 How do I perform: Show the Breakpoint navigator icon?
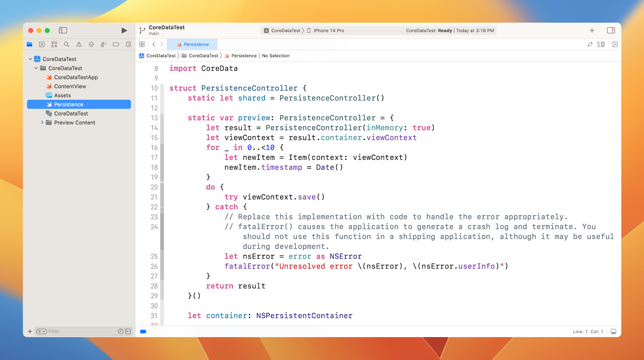[116, 44]
